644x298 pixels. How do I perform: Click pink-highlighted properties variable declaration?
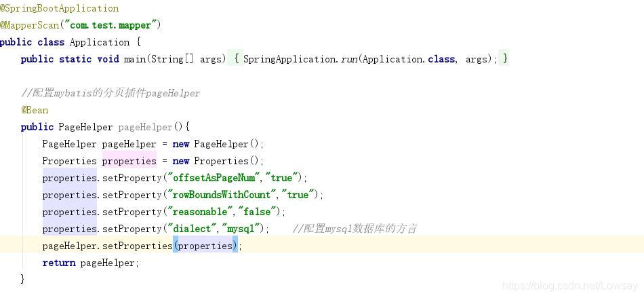point(129,161)
